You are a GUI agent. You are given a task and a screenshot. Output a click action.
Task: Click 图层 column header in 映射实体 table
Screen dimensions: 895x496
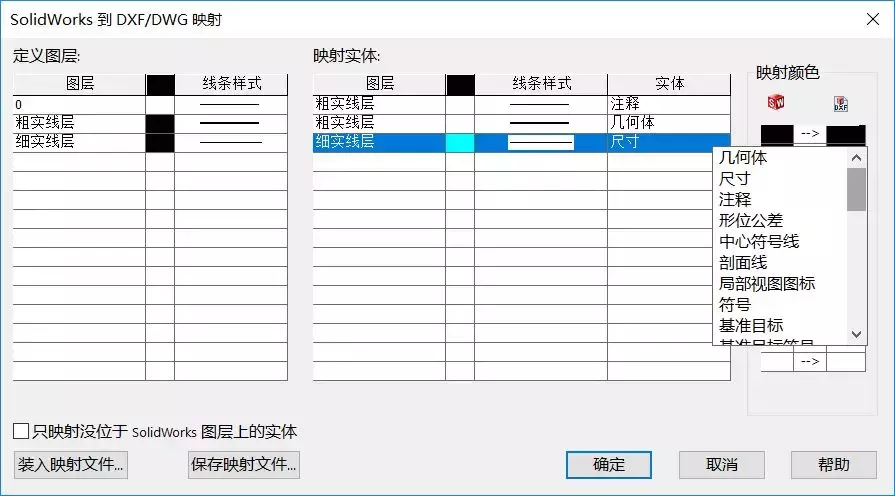379,84
